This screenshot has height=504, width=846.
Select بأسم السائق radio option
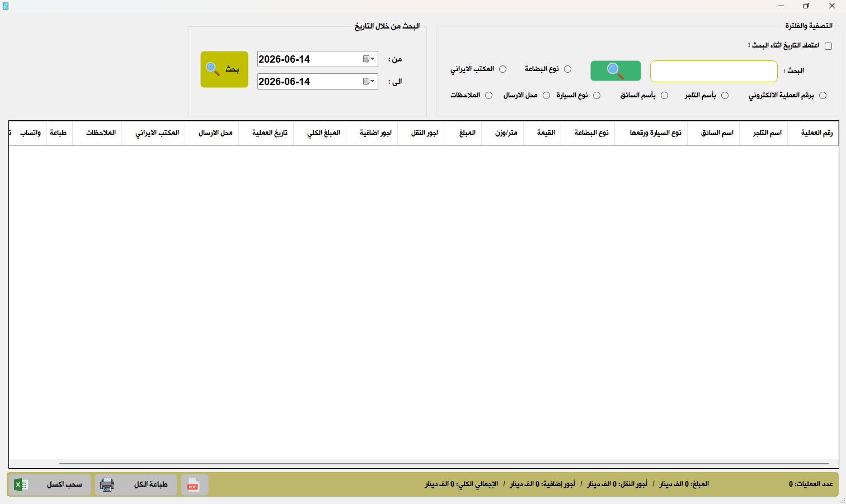[x=664, y=96]
